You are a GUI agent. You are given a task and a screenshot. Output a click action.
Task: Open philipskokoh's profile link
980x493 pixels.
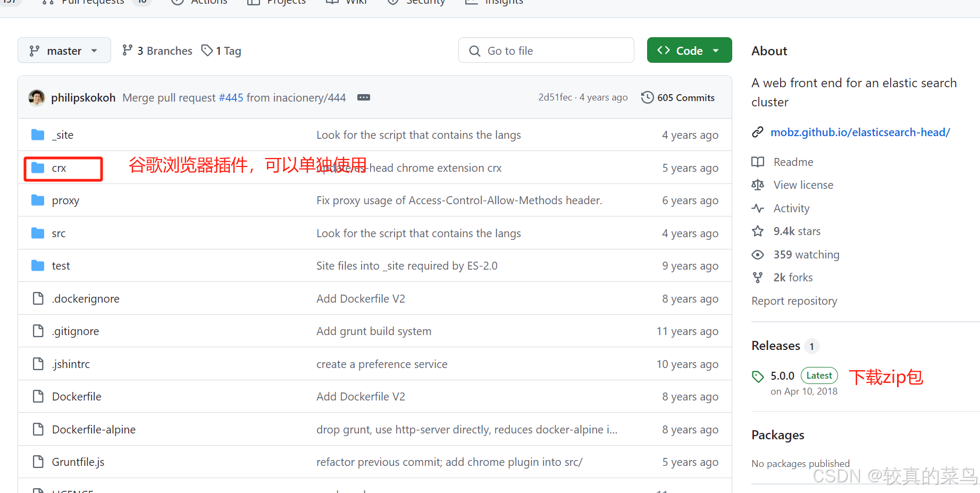[x=83, y=97]
